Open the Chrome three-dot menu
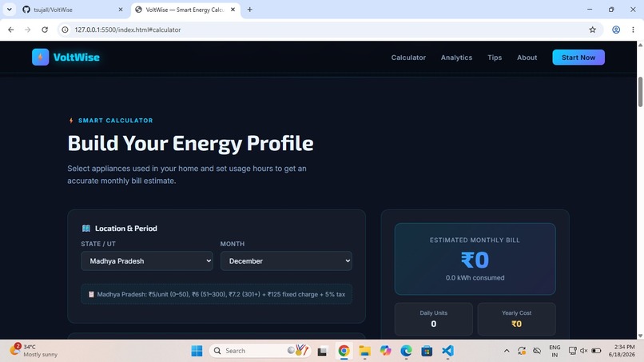The width and height of the screenshot is (644, 362). (x=633, y=30)
